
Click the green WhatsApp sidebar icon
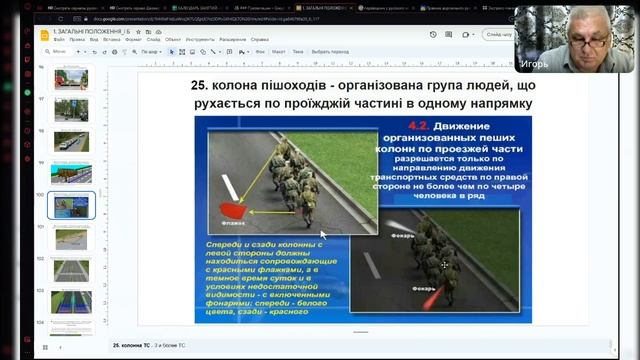click(x=27, y=93)
